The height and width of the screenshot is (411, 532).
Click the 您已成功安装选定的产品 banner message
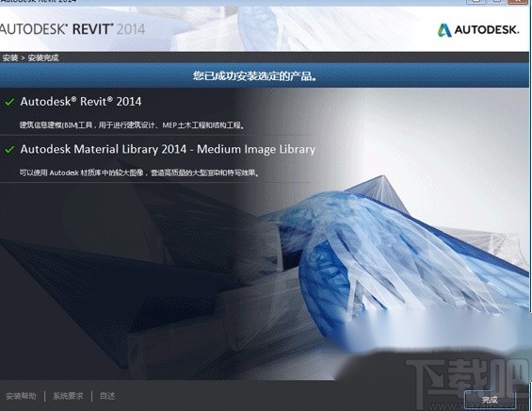coord(255,75)
